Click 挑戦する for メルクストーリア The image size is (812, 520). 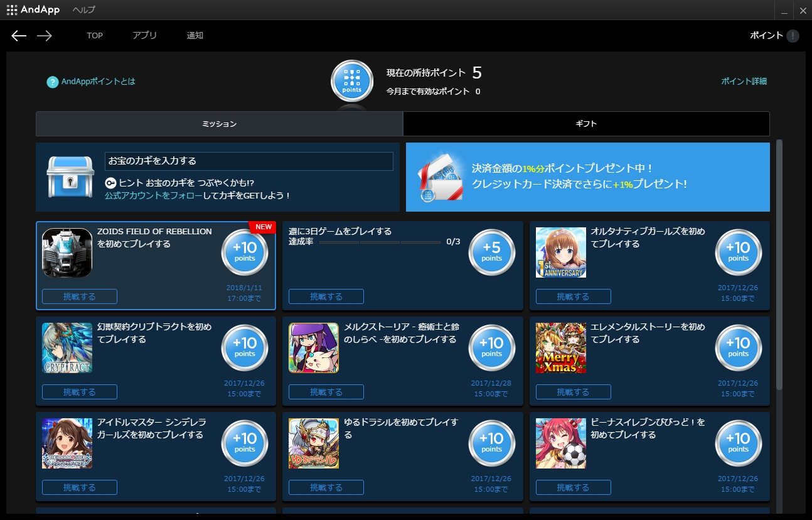coord(326,392)
